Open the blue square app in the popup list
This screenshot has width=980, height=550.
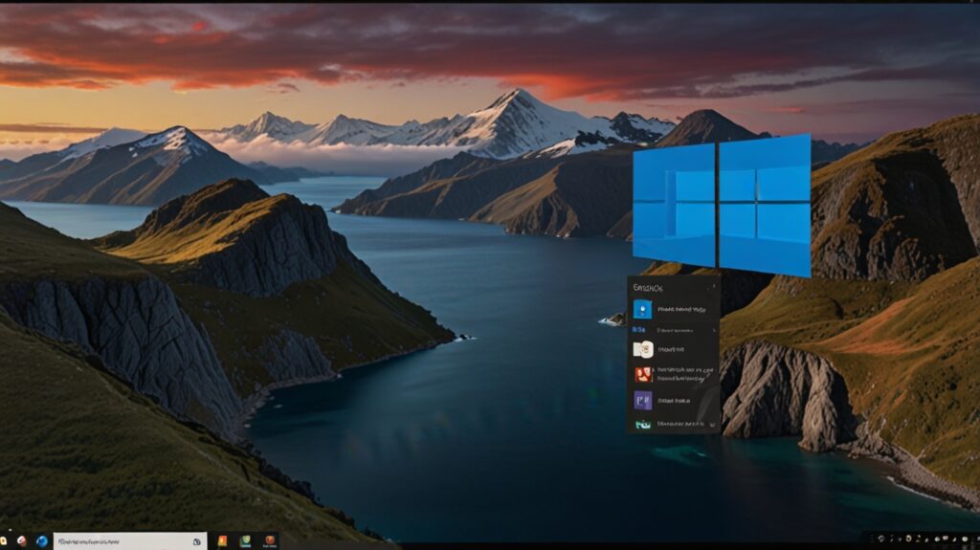point(642,309)
